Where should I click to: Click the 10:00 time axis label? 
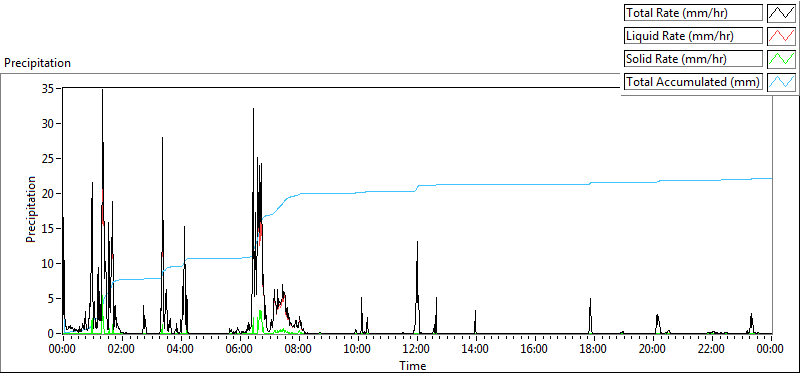358,349
